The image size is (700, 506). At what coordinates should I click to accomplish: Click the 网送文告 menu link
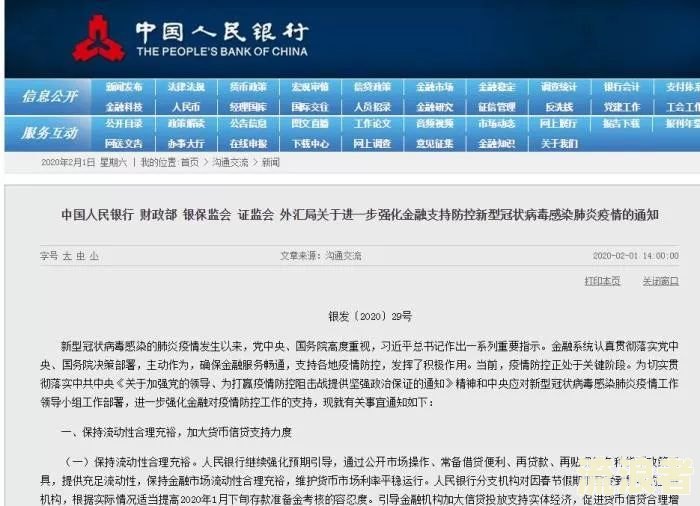(124, 144)
